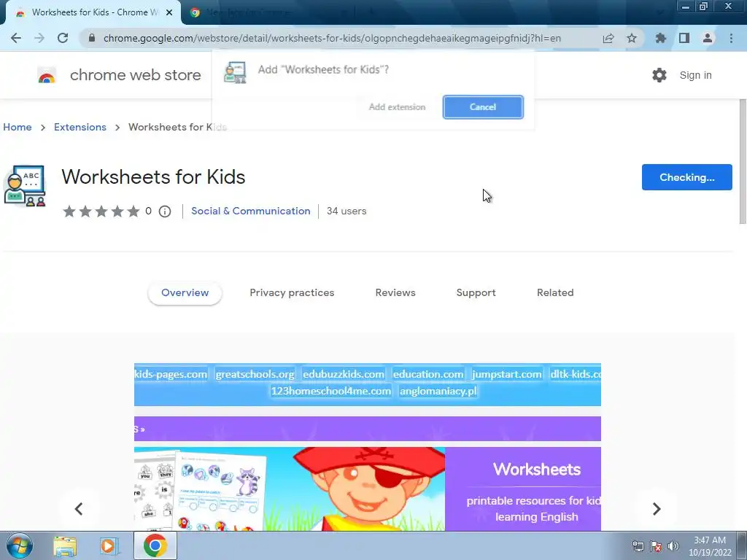Click the taskbar clock showing 3:47 AM
Image resolution: width=747 pixels, height=560 pixels.
tap(710, 546)
